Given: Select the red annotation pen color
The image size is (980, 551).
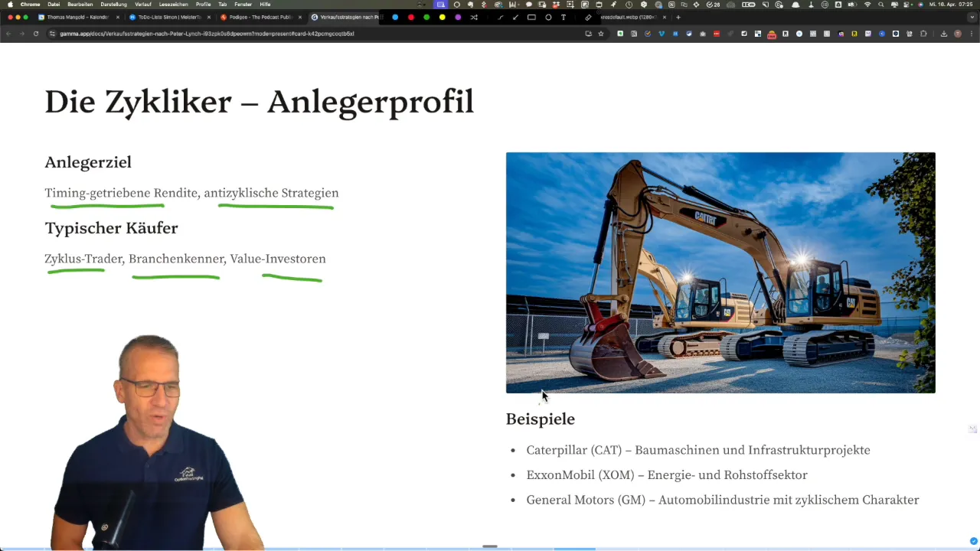Looking at the screenshot, I should pos(411,17).
